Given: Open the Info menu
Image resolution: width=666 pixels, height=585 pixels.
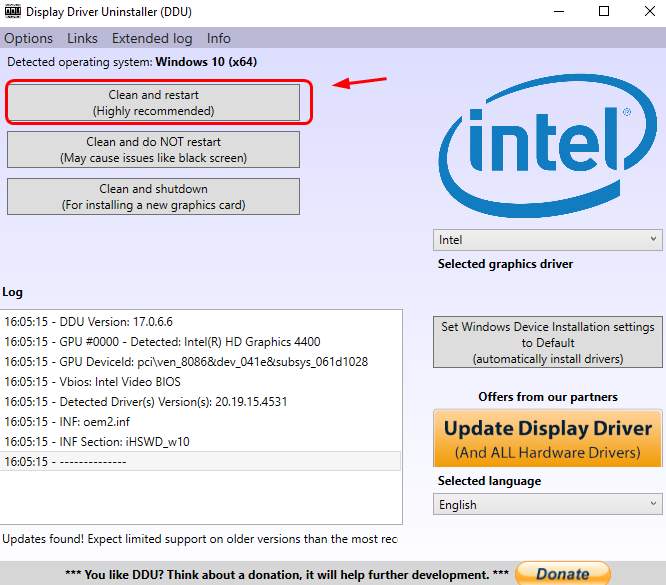Looking at the screenshot, I should coord(219,38).
